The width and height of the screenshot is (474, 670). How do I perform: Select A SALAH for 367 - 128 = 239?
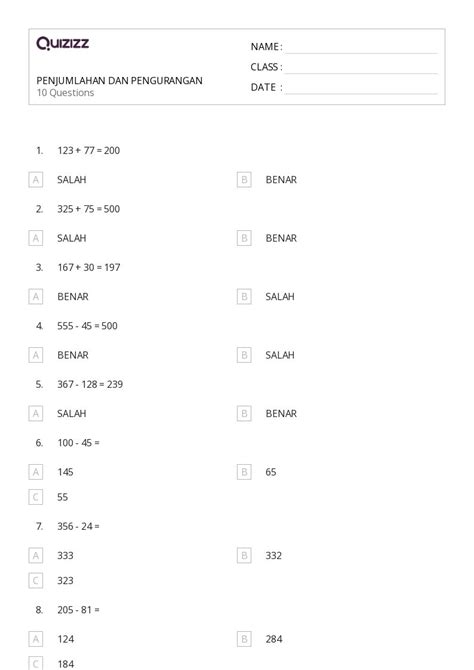[35, 414]
